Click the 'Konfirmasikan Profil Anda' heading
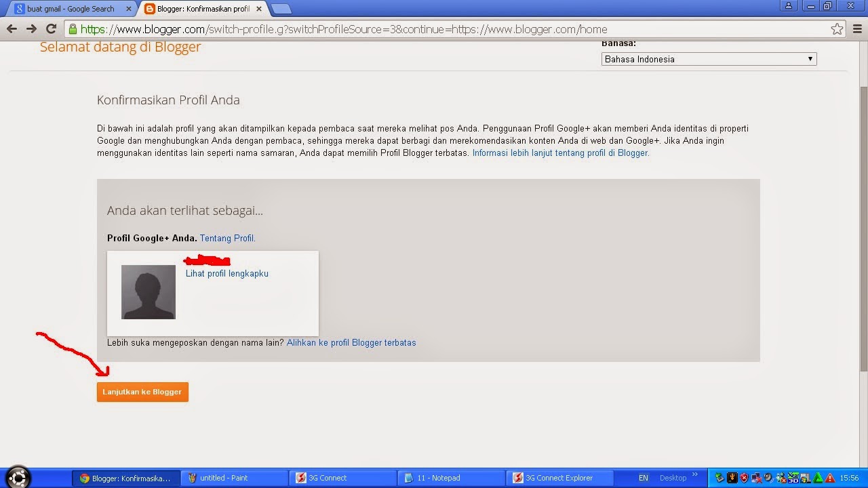868x488 pixels. (x=168, y=100)
